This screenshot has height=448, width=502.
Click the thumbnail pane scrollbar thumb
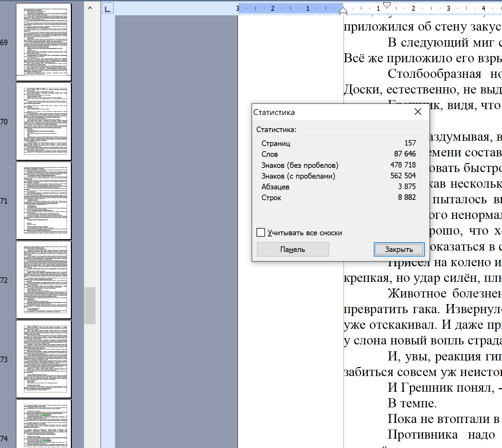coord(90,306)
